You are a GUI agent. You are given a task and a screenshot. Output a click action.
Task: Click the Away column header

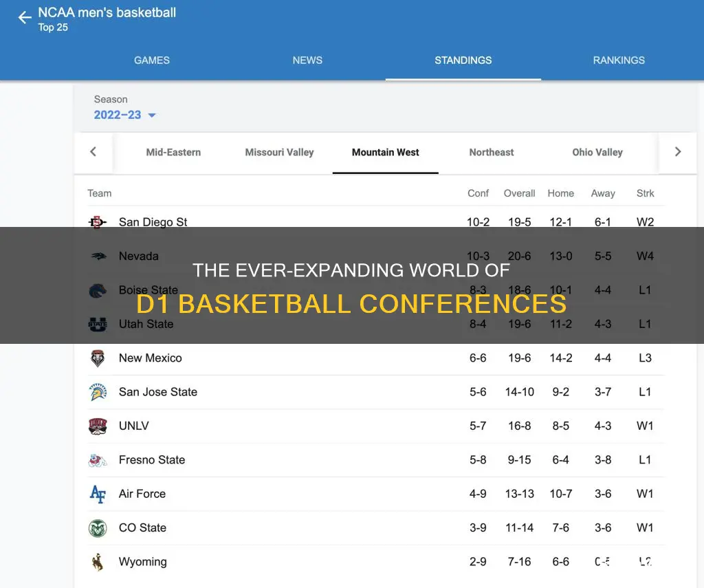coord(602,193)
